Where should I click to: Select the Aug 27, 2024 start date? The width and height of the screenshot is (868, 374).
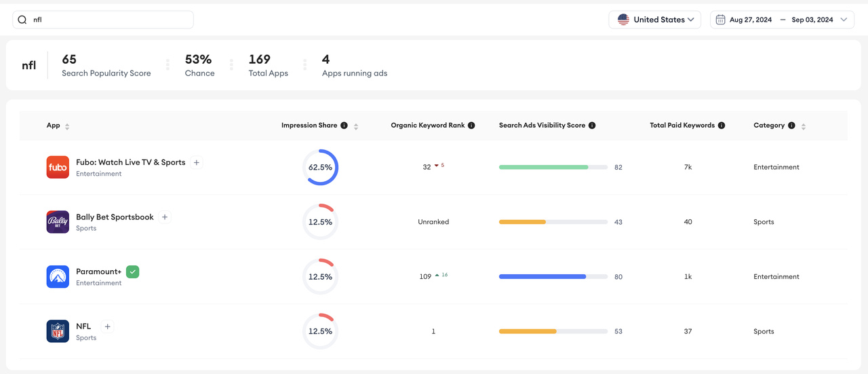click(x=751, y=20)
